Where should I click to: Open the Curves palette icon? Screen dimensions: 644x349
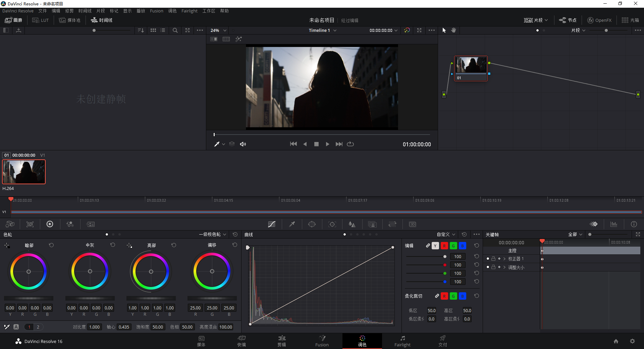pos(272,224)
